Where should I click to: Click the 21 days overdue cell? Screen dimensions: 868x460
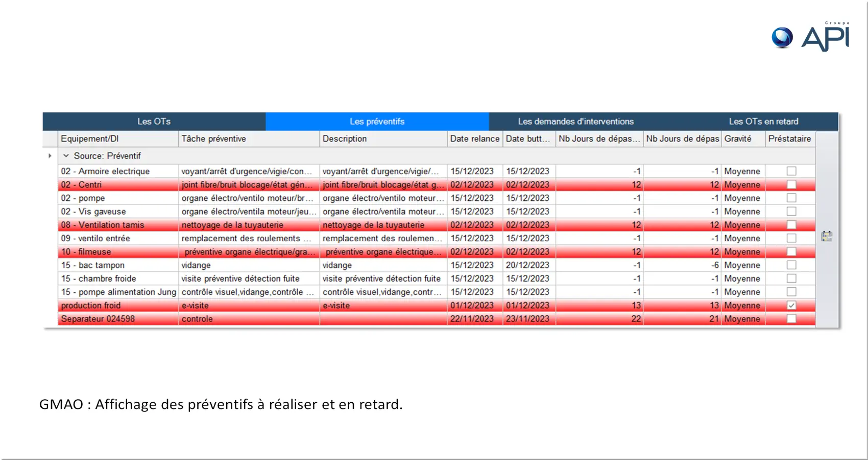coord(682,318)
